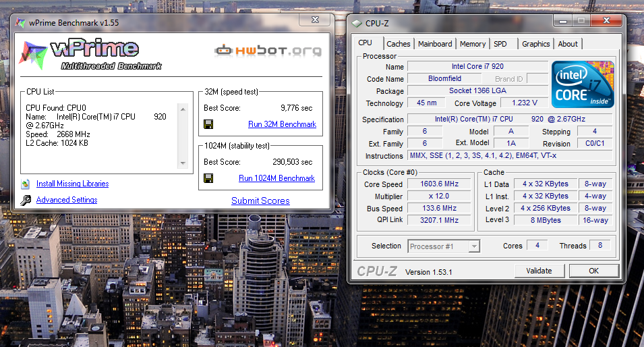Select the Graphics tab
This screenshot has width=644, height=347.
coord(536,44)
